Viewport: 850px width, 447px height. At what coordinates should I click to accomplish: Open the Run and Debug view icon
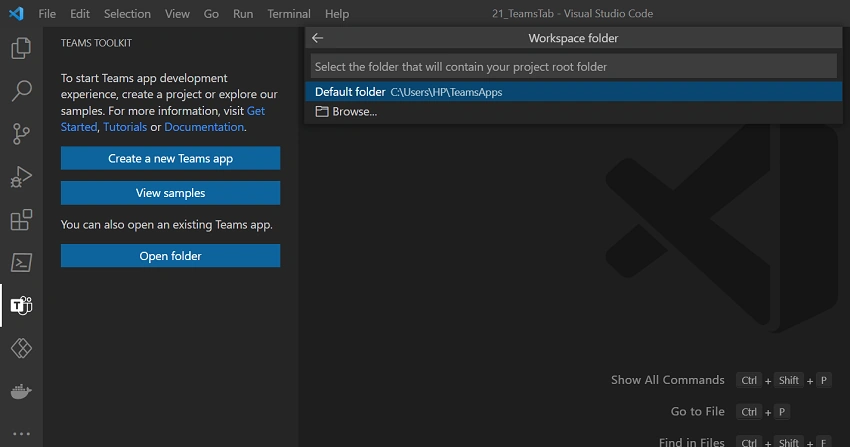click(x=21, y=177)
